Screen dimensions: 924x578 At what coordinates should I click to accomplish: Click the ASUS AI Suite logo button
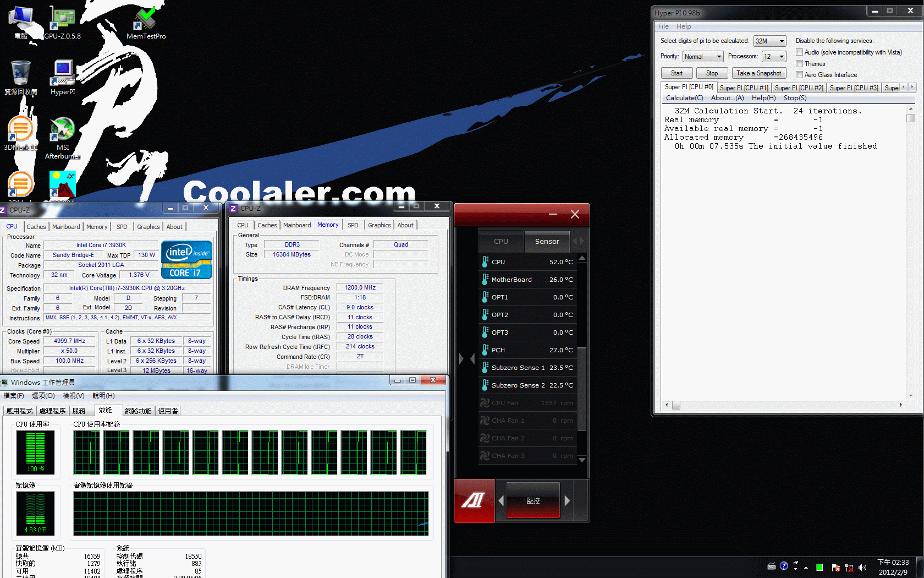474,500
